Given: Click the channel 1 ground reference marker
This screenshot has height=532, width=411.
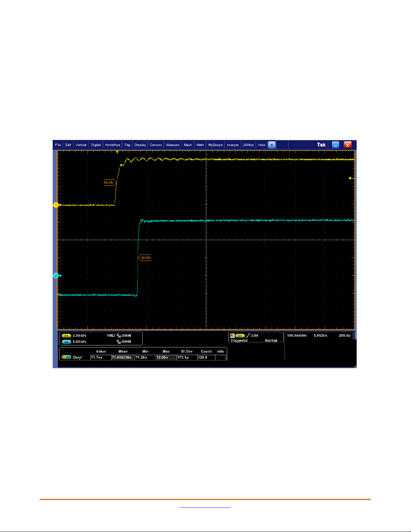Looking at the screenshot, I should tap(56, 205).
